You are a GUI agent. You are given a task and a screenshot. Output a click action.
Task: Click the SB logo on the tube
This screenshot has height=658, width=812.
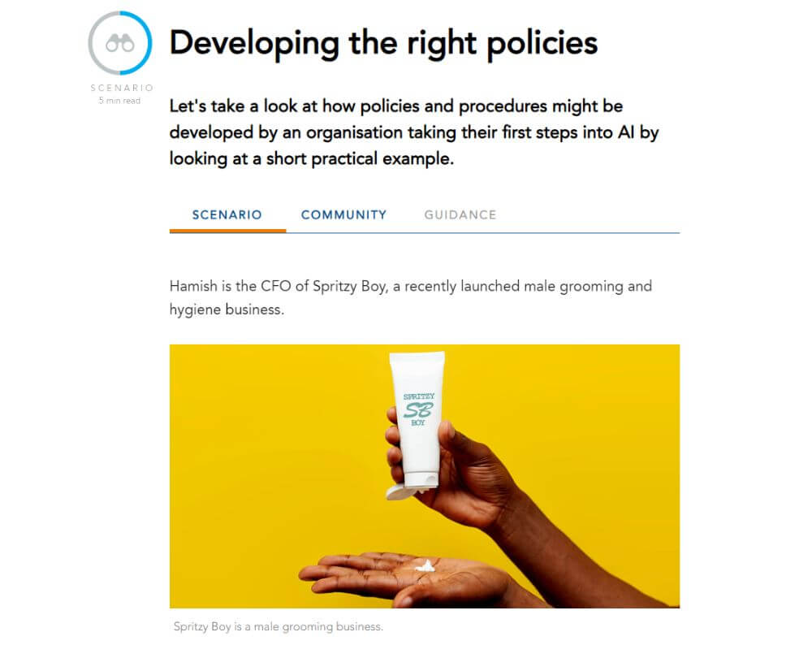pos(418,409)
